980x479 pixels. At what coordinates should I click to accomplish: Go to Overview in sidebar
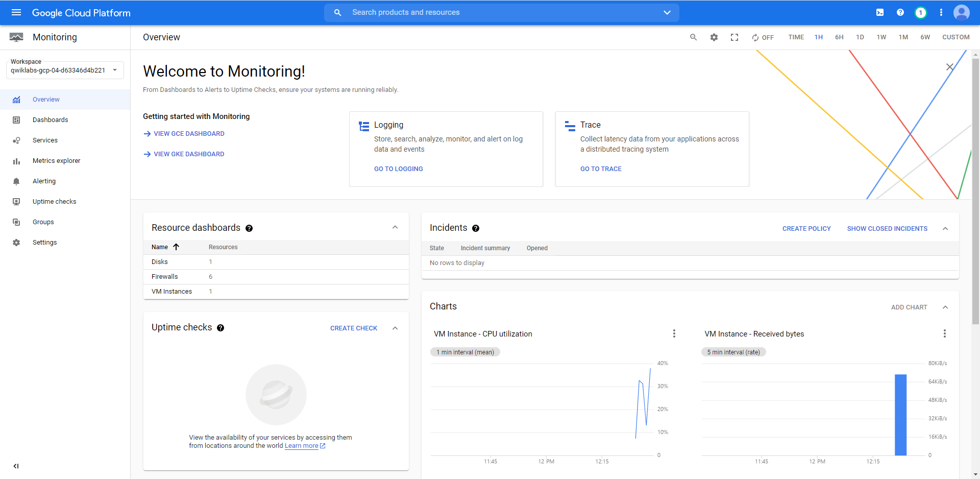tap(65, 100)
